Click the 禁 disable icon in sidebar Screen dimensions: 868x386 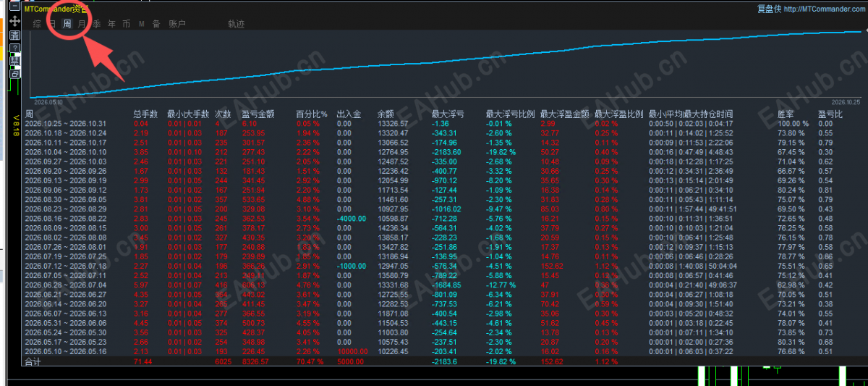pyautogui.click(x=15, y=60)
